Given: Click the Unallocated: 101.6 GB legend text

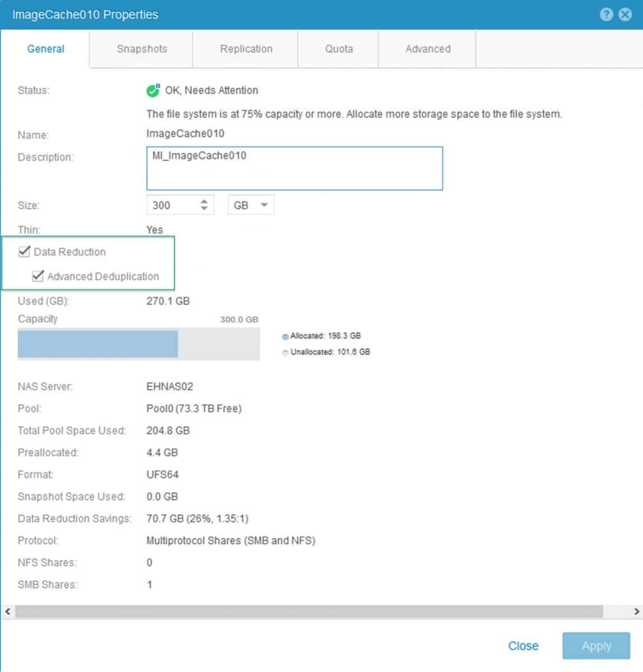Looking at the screenshot, I should tap(330, 352).
